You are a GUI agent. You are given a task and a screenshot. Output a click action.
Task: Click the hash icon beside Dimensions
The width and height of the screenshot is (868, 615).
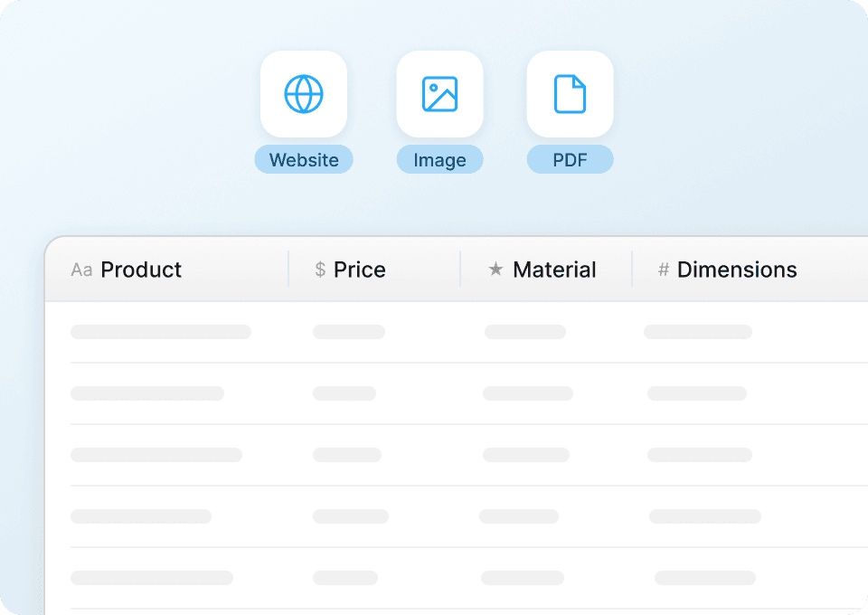coord(664,270)
